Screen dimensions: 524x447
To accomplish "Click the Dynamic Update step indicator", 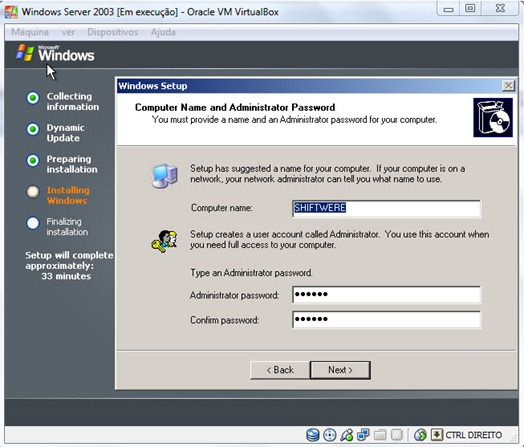I will pos(33,129).
